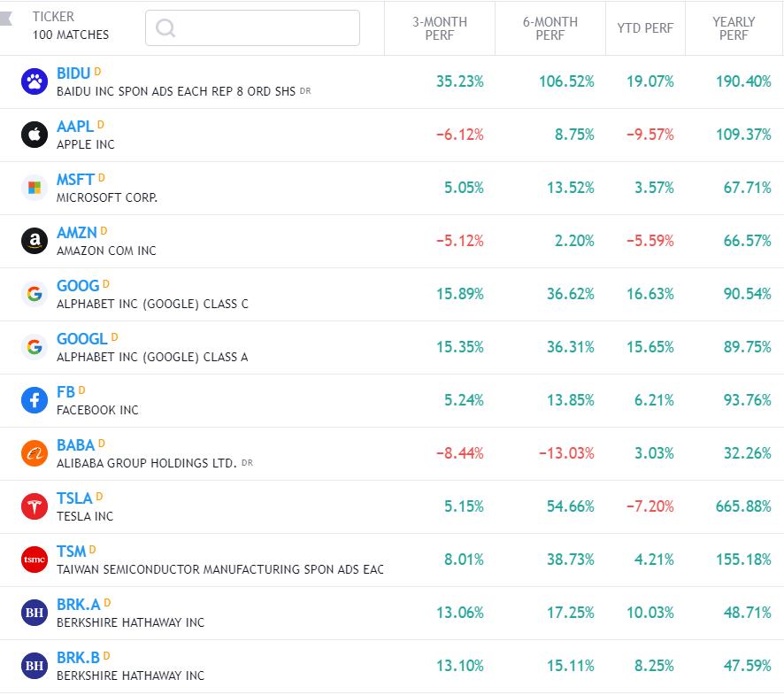Click the magnifier icon in search box
784x695 pixels.
(x=165, y=28)
